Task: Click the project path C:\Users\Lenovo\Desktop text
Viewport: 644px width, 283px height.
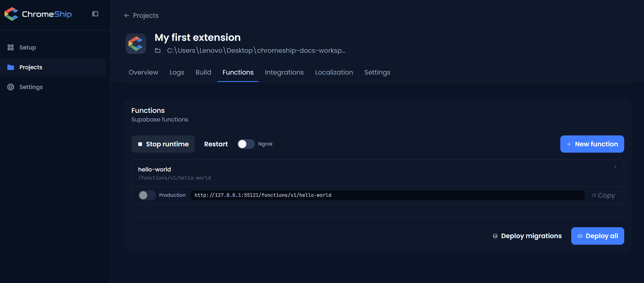Action: [x=256, y=50]
